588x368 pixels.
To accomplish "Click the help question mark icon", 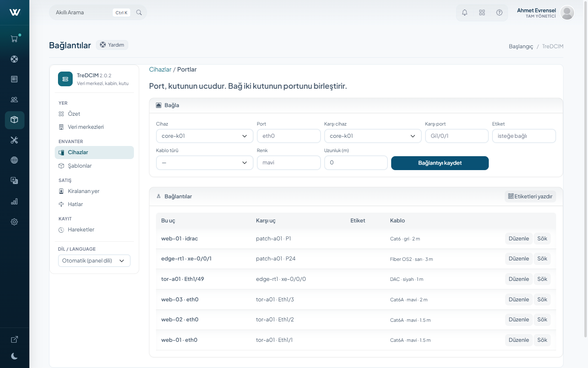I will click(x=499, y=13).
